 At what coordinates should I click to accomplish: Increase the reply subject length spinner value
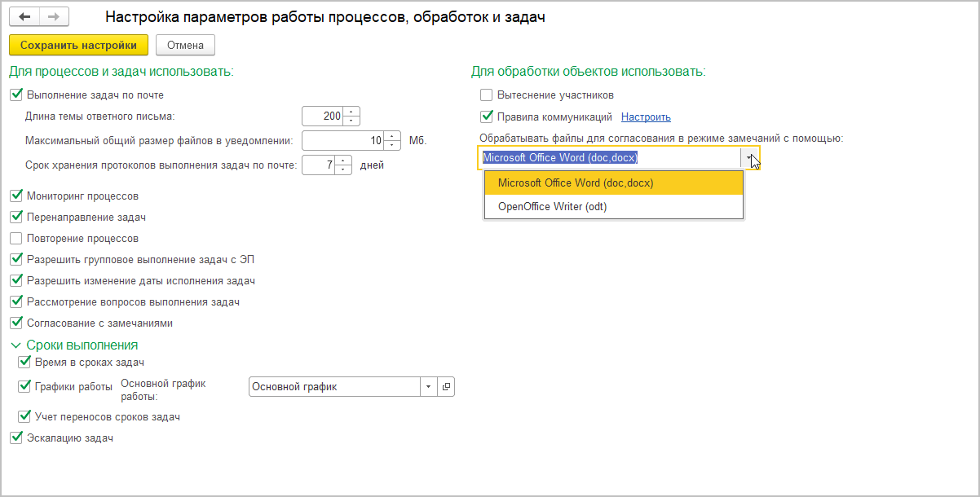(x=351, y=112)
